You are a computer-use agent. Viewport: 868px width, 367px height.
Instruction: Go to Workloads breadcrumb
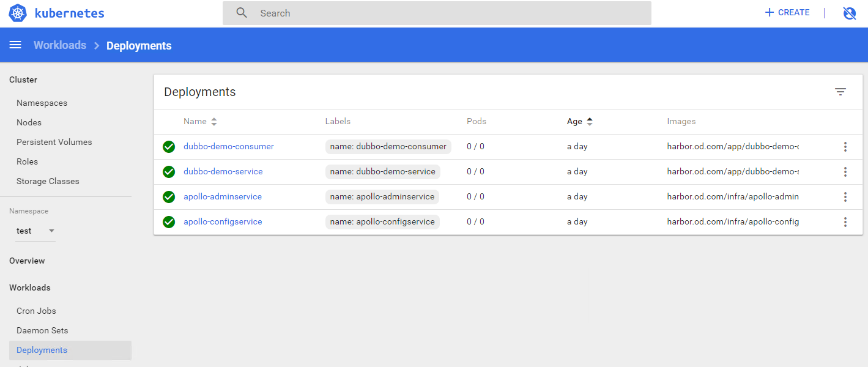coord(60,45)
